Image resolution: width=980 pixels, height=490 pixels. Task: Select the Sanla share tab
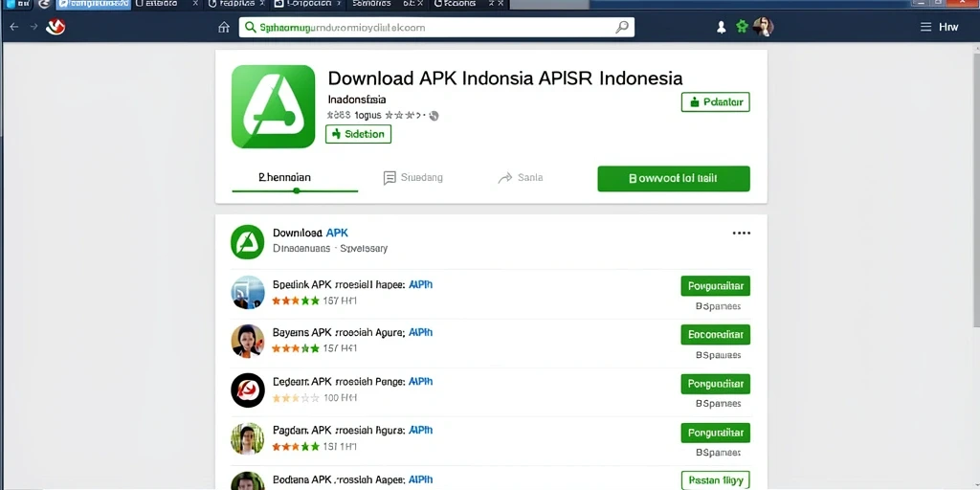521,177
